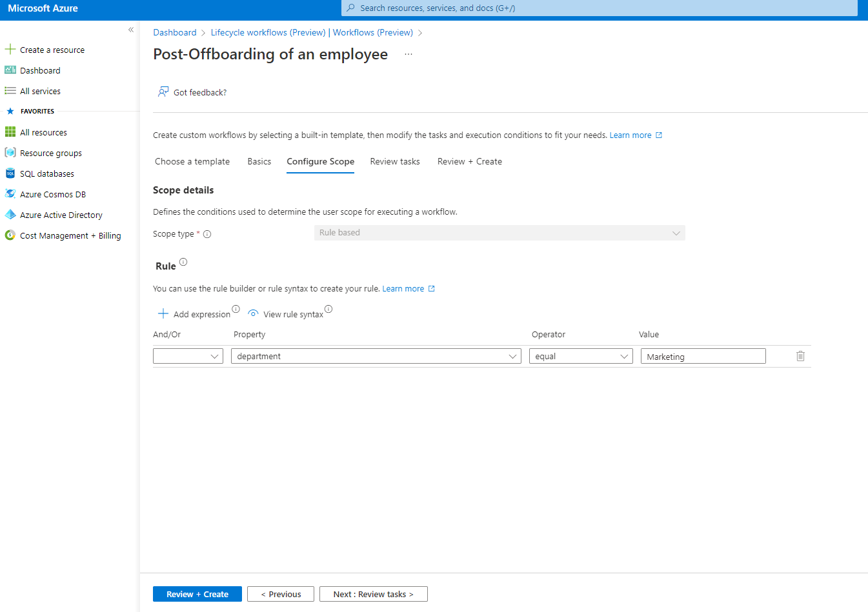The image size is (868, 612).
Task: Click the Review + Create blue button
Action: (197, 594)
